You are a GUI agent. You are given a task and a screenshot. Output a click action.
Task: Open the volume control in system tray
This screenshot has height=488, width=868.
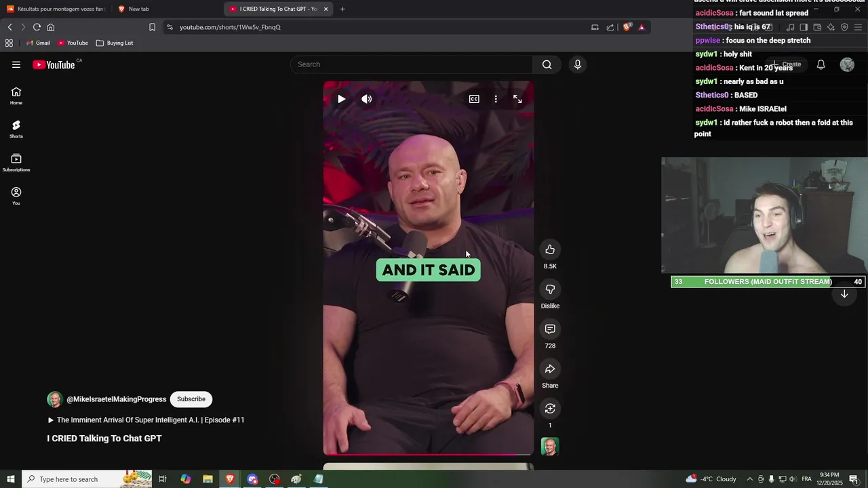coord(791,479)
